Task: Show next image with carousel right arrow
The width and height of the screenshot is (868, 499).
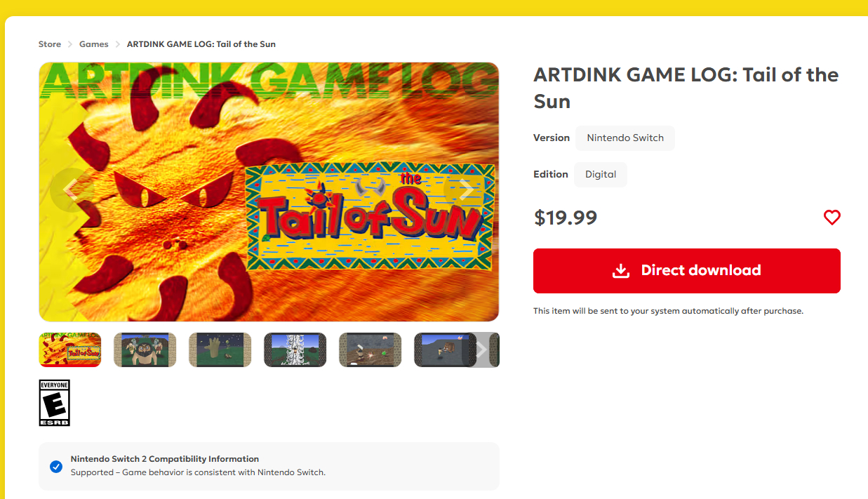Action: pos(466,190)
